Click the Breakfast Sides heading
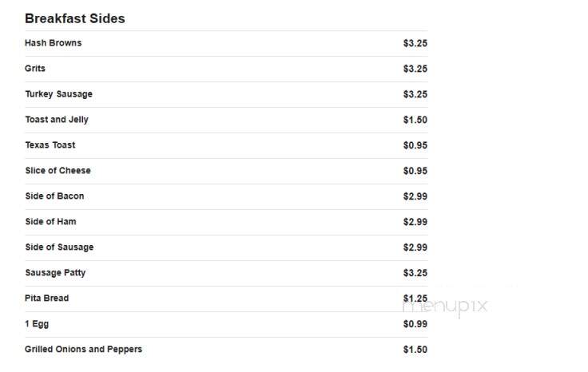The image size is (588, 372). (74, 18)
